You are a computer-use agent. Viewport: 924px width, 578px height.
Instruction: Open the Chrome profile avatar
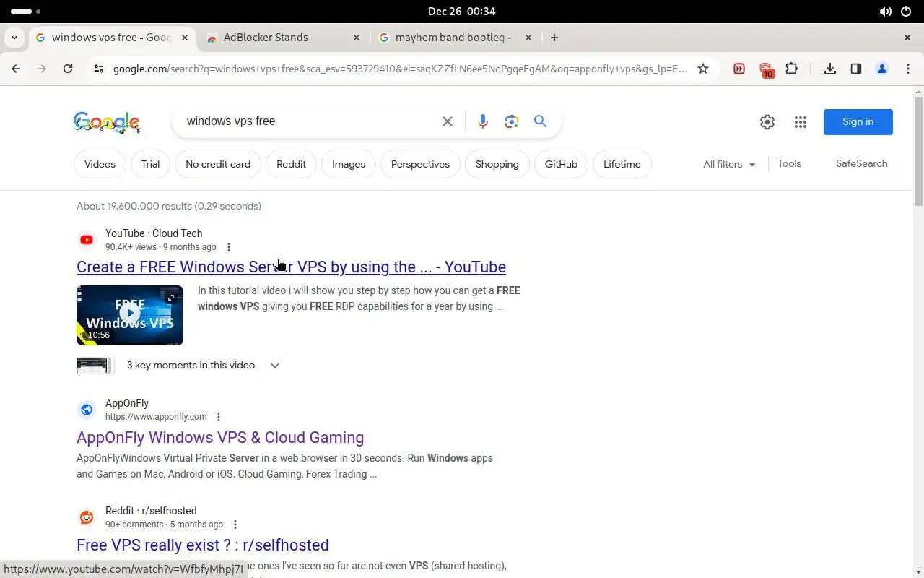(882, 69)
